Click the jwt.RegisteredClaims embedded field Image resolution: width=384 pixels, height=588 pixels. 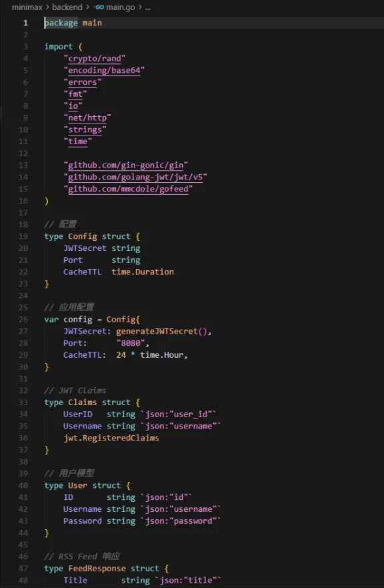[x=111, y=438]
